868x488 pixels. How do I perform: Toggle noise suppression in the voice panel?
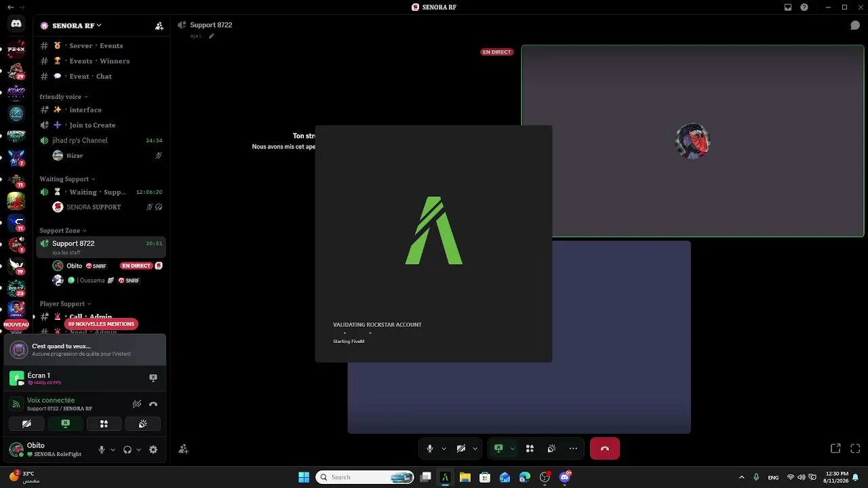click(137, 404)
